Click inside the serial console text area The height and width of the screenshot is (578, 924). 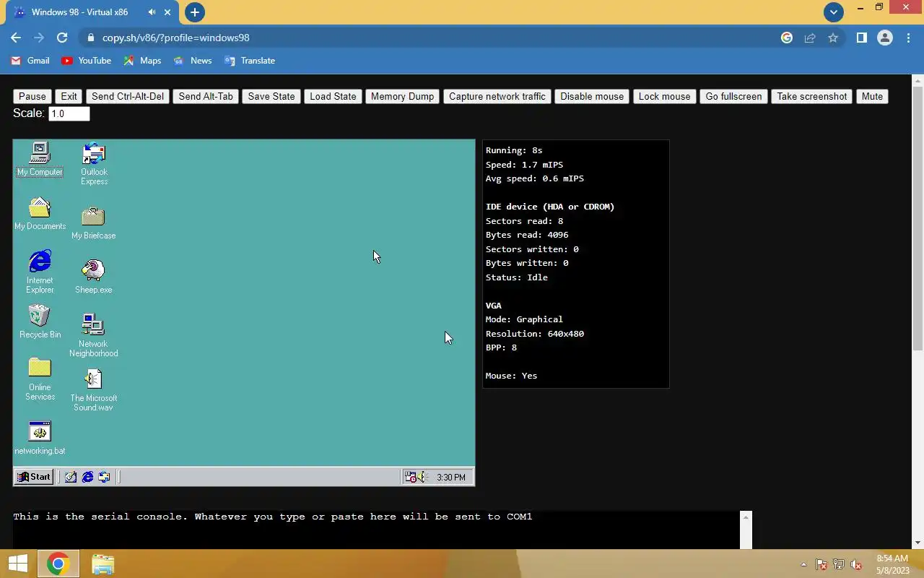coord(376,530)
